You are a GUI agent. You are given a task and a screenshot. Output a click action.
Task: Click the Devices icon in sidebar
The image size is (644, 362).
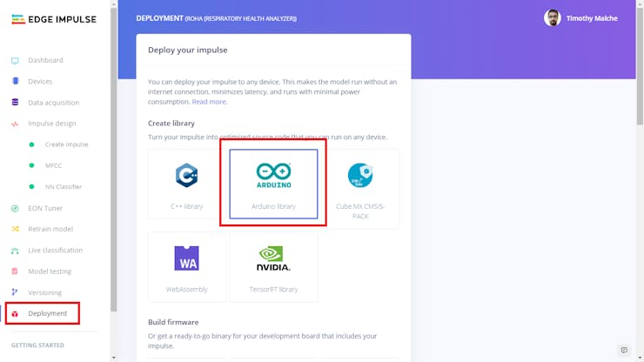(x=15, y=81)
